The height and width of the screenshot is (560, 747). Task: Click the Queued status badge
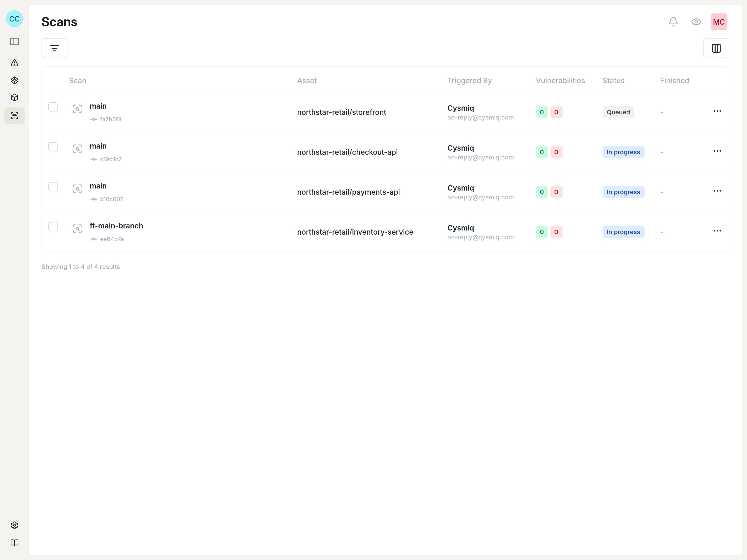(618, 112)
